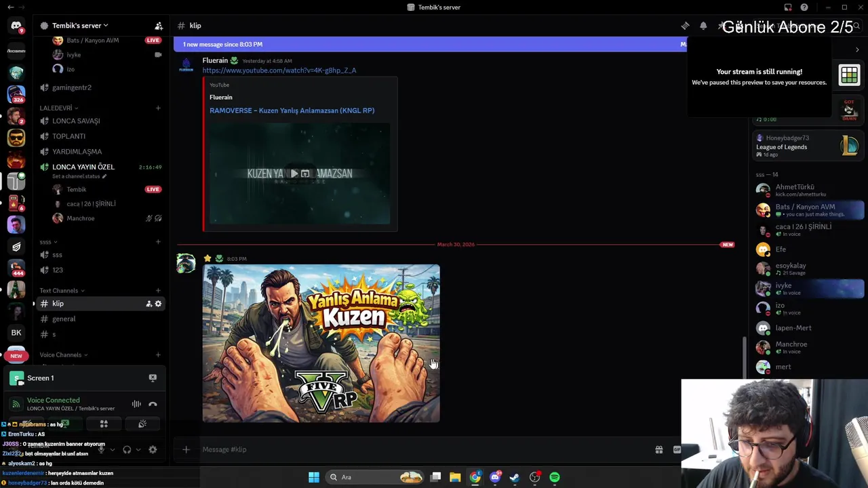
Task: Open the GIF picker icon
Action: coord(677,449)
